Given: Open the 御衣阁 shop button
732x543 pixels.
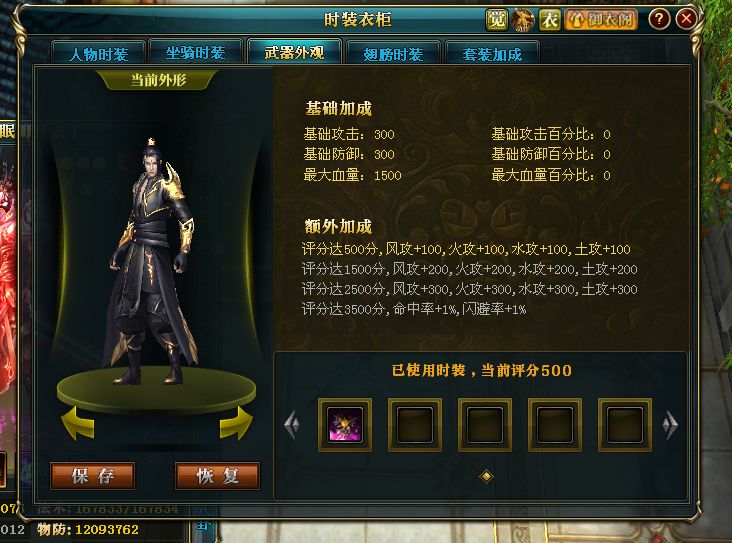Looking at the screenshot, I should (x=601, y=20).
